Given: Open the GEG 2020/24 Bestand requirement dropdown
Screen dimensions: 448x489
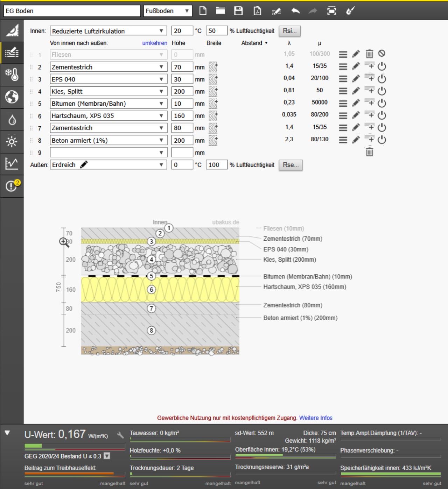Looking at the screenshot, I should point(107,456).
